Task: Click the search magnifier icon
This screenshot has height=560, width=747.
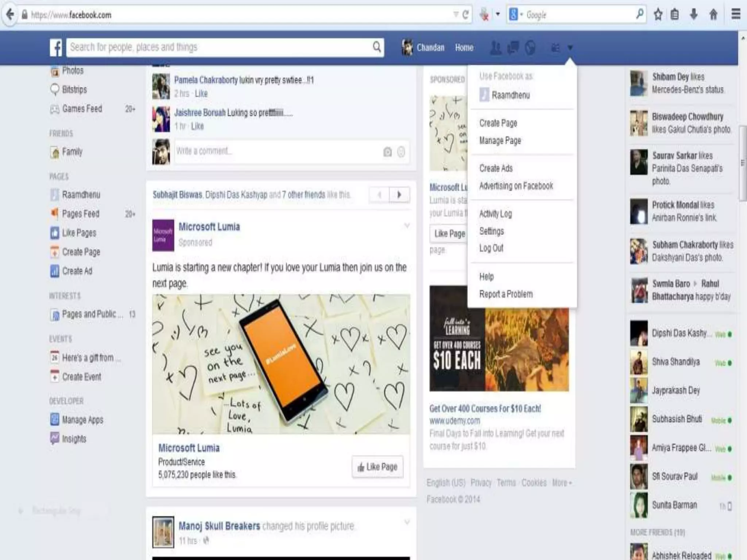Action: click(377, 47)
